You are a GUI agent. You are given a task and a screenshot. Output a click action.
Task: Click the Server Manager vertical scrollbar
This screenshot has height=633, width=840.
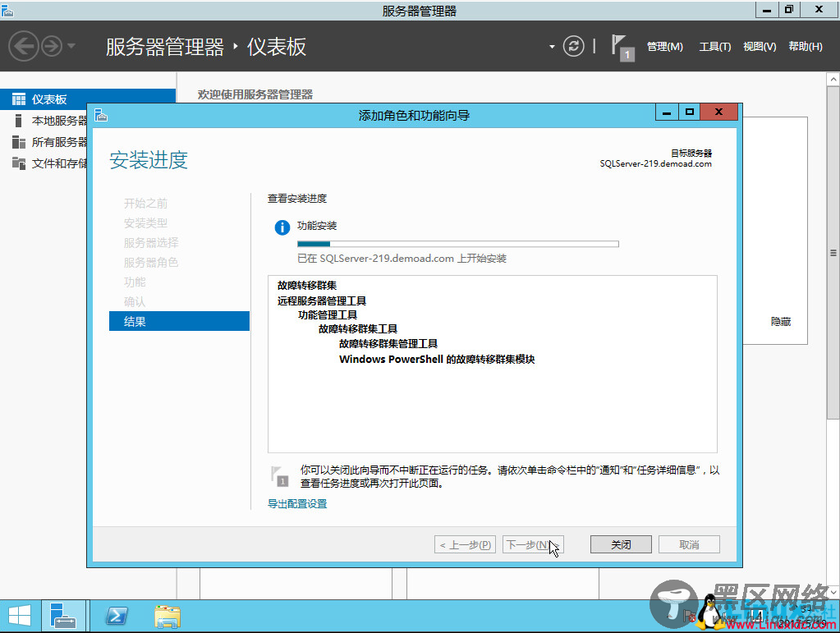tap(833, 252)
